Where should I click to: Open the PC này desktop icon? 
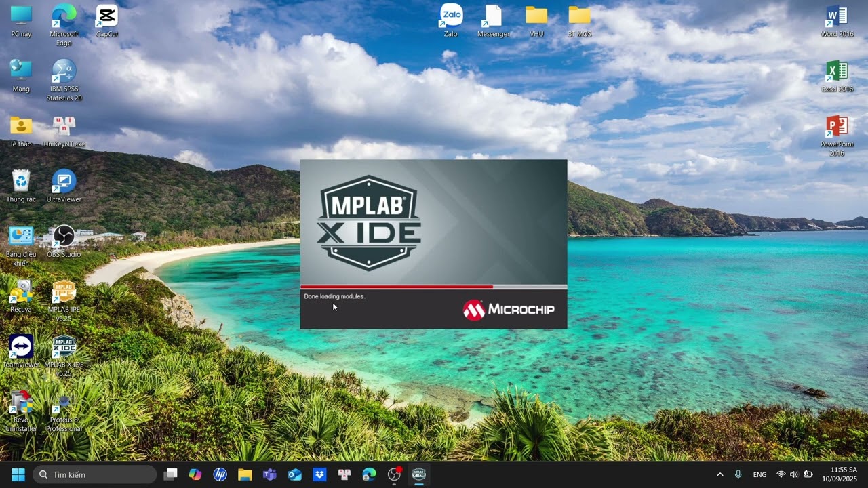(21, 20)
